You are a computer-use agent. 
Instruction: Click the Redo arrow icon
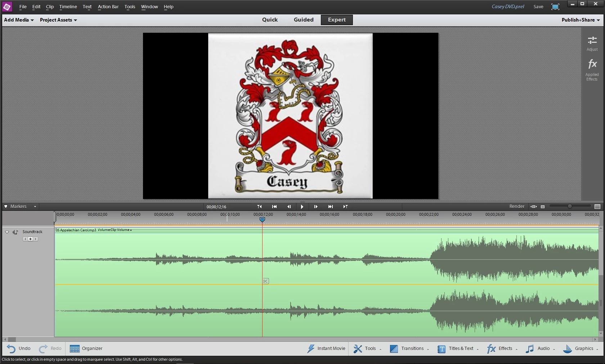pyautogui.click(x=43, y=349)
